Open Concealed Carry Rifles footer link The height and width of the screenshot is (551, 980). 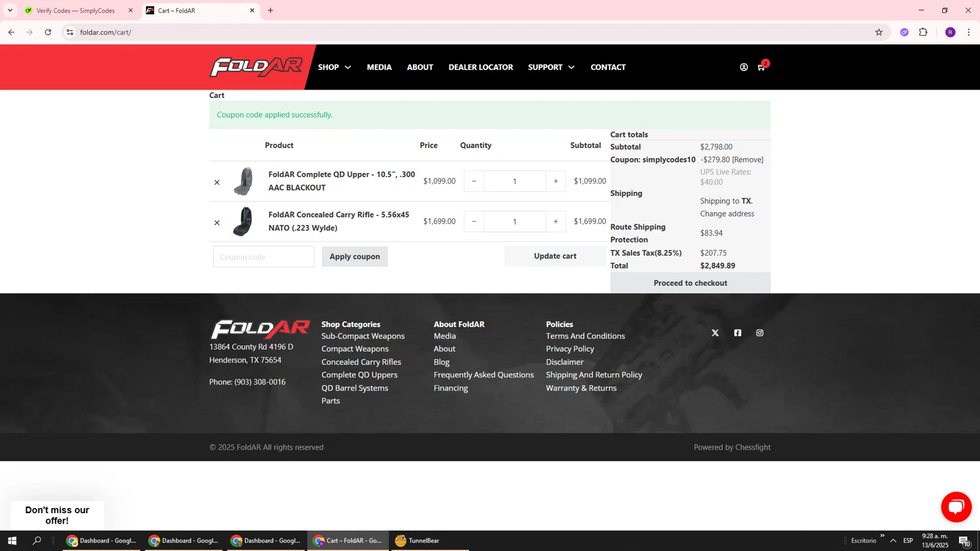[361, 362]
